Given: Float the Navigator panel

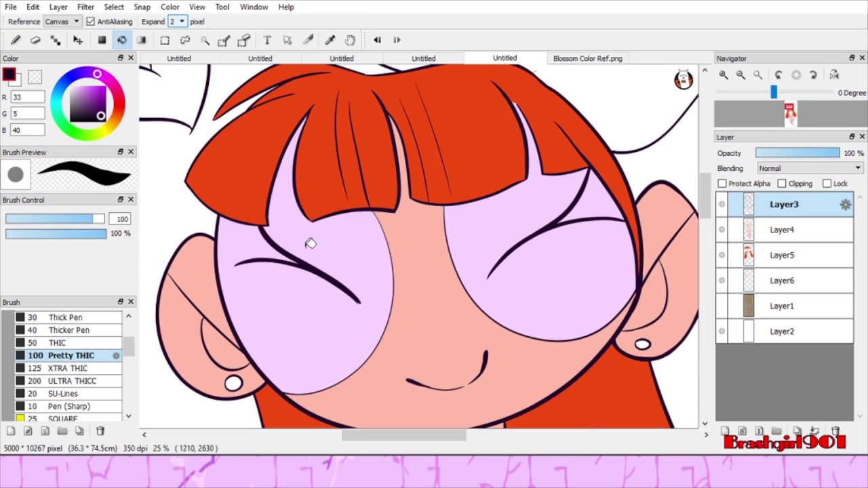Looking at the screenshot, I should pyautogui.click(x=852, y=58).
